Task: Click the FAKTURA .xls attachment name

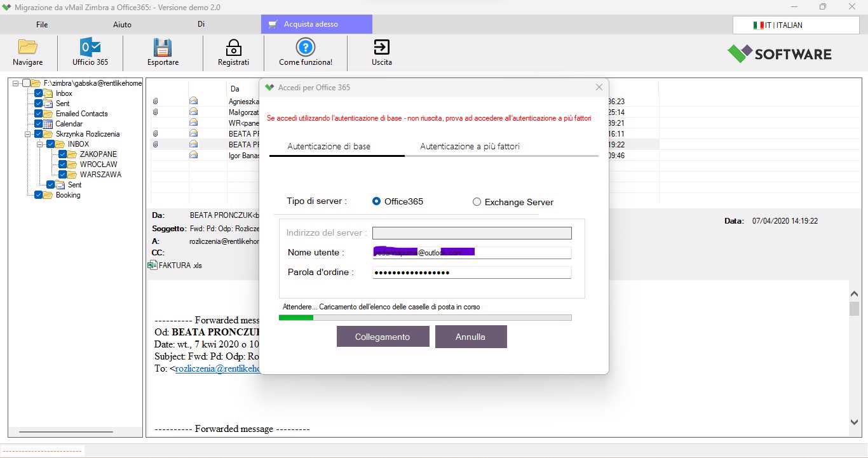Action: tap(180, 266)
